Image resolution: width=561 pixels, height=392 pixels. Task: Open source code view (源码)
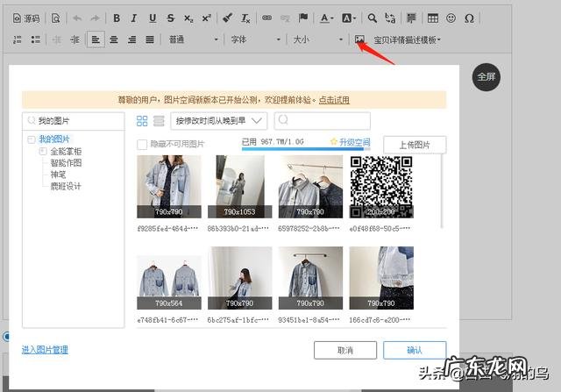pyautogui.click(x=26, y=18)
